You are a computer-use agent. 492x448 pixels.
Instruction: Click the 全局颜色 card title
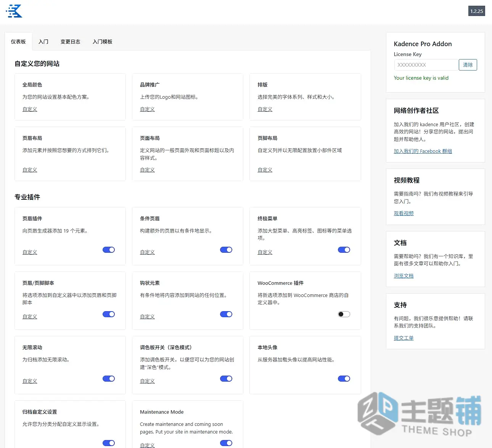32,85
